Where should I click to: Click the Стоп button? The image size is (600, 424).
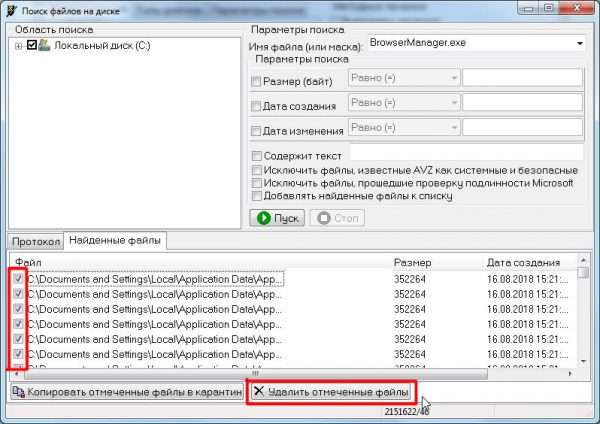[338, 218]
